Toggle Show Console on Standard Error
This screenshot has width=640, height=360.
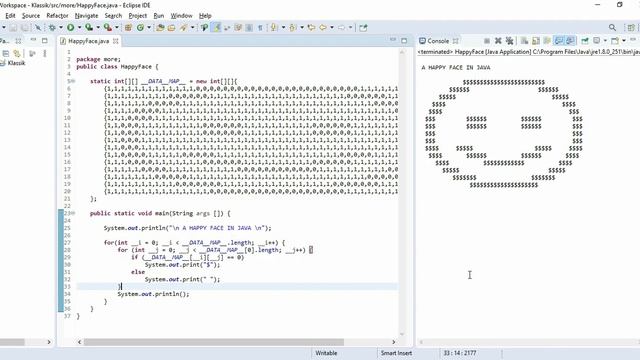(x=570, y=41)
